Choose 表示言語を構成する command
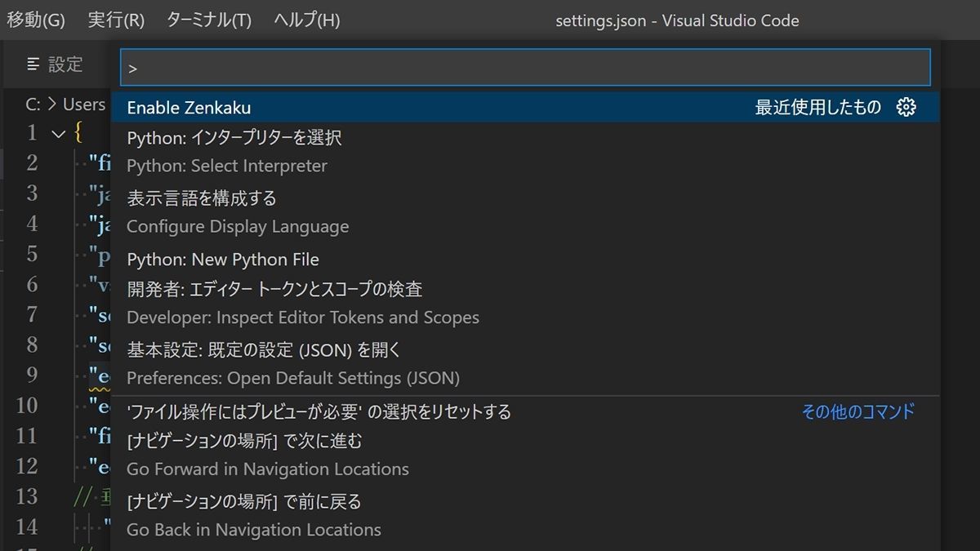Viewport: 980px width, 551px height. click(525, 212)
